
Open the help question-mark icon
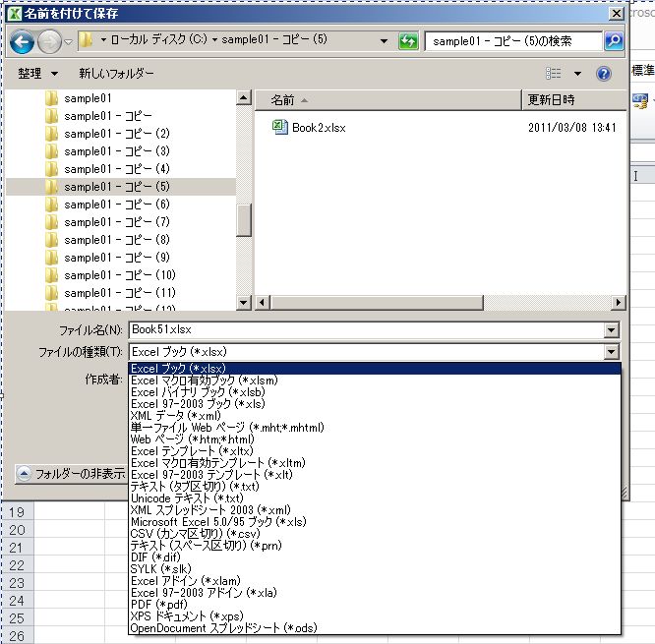coord(603,74)
